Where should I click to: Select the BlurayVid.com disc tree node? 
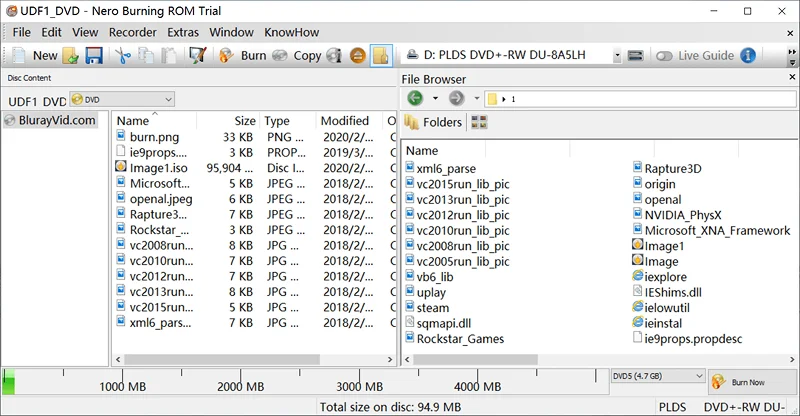point(50,120)
